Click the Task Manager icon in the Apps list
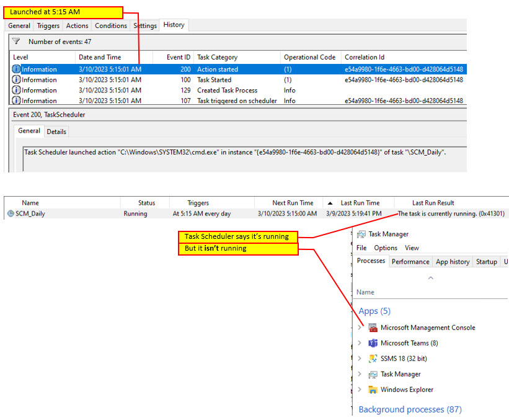509x420 pixels. pyautogui.click(x=372, y=375)
